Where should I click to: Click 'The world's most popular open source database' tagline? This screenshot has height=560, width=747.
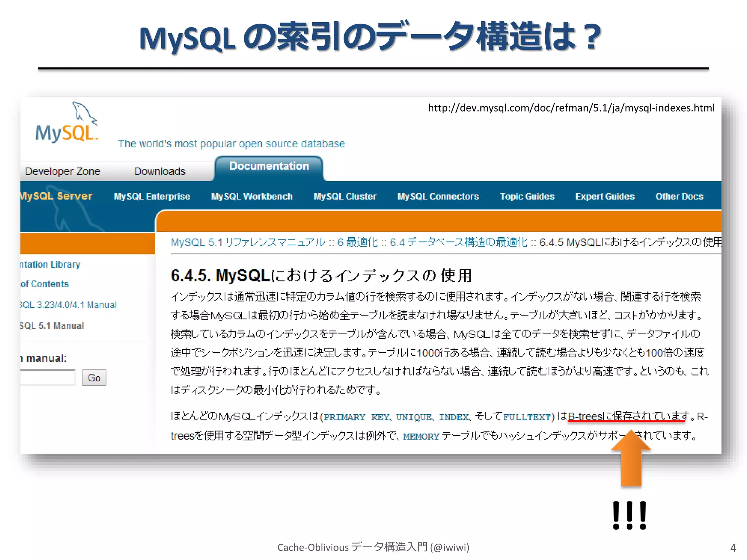click(x=231, y=144)
